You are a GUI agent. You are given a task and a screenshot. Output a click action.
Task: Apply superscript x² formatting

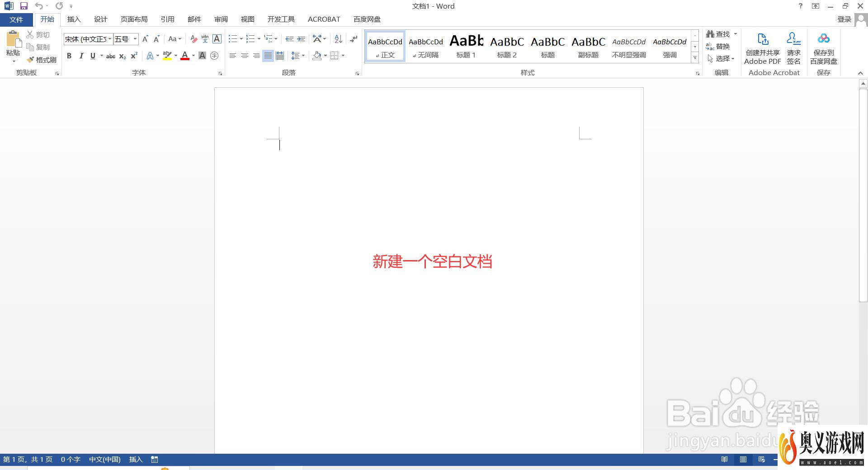[134, 56]
